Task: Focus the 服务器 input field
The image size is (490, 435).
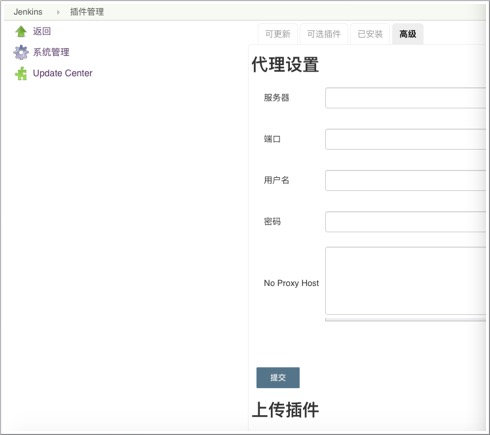Action: point(405,98)
